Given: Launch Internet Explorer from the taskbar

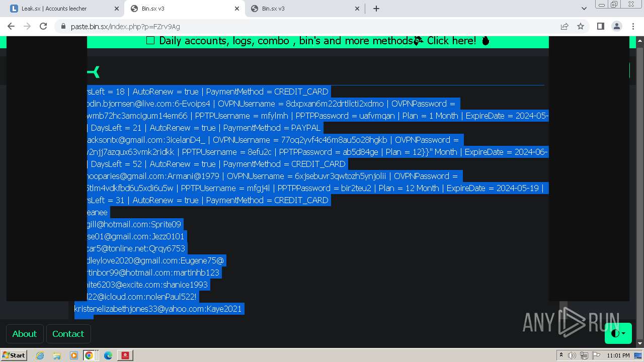Looking at the screenshot, I should [x=40, y=355].
